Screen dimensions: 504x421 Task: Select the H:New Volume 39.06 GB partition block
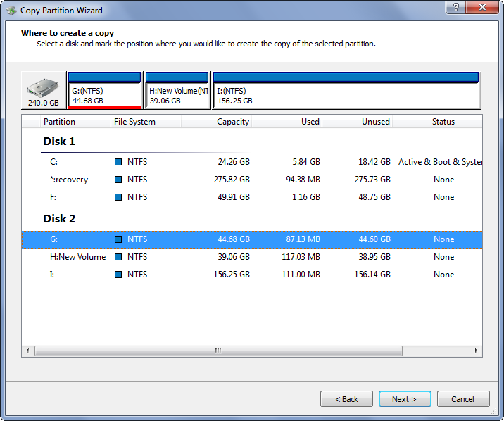177,91
